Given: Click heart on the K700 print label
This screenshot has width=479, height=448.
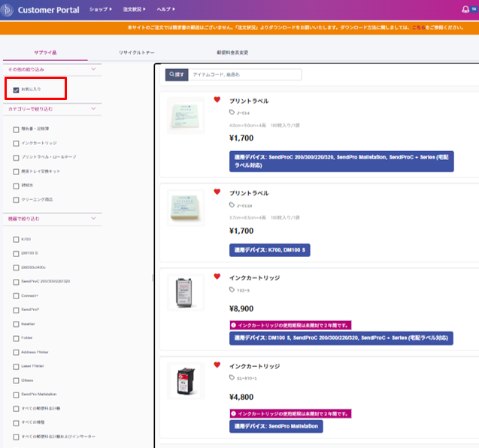Looking at the screenshot, I should (217, 192).
